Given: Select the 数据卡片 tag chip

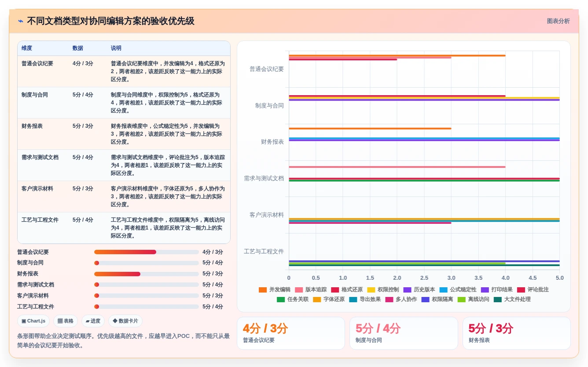Looking at the screenshot, I should pyautogui.click(x=125, y=321).
